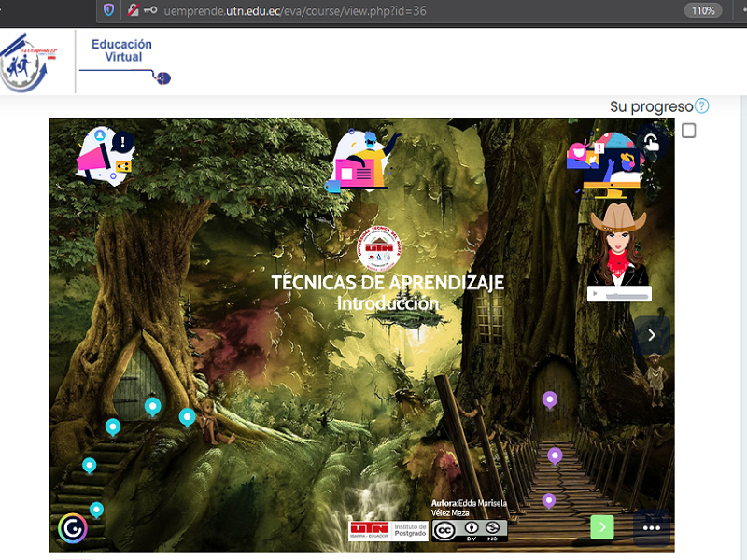Image resolution: width=747 pixels, height=560 pixels.
Task: Click the "Instituto de Postgrado" label
Action: click(x=410, y=530)
